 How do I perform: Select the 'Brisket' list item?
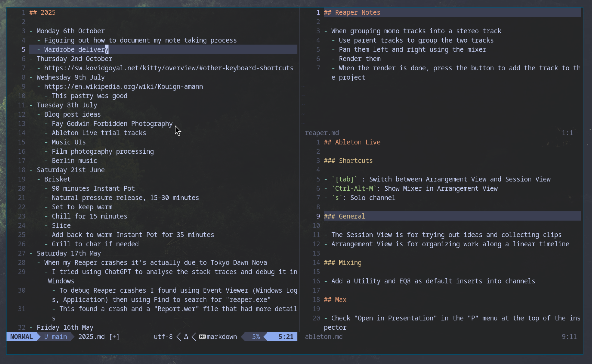(57, 179)
